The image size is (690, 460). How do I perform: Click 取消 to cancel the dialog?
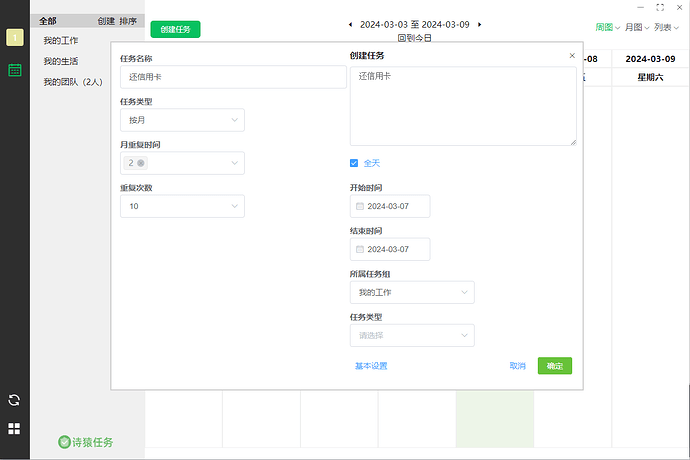click(517, 366)
